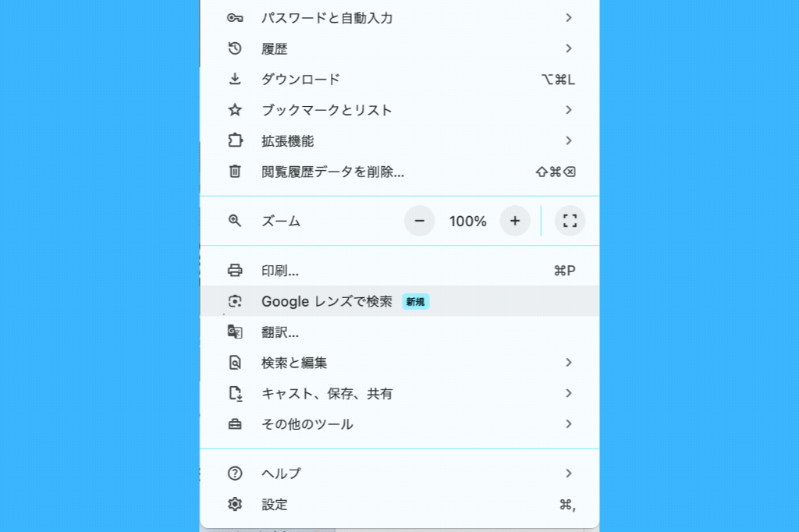Image resolution: width=799 pixels, height=532 pixels.
Task: Click the trash icon for clearing browsing data
Action: pyautogui.click(x=235, y=172)
